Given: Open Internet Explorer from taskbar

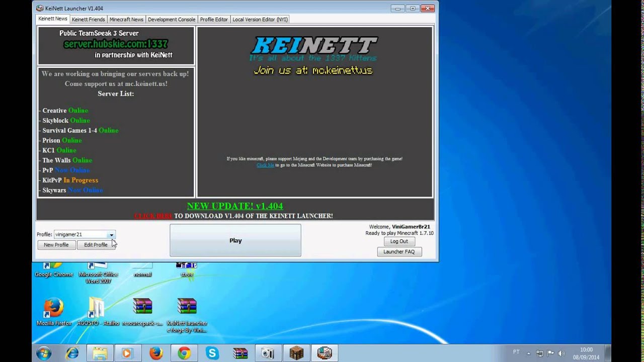Looking at the screenshot, I should click(x=72, y=353).
